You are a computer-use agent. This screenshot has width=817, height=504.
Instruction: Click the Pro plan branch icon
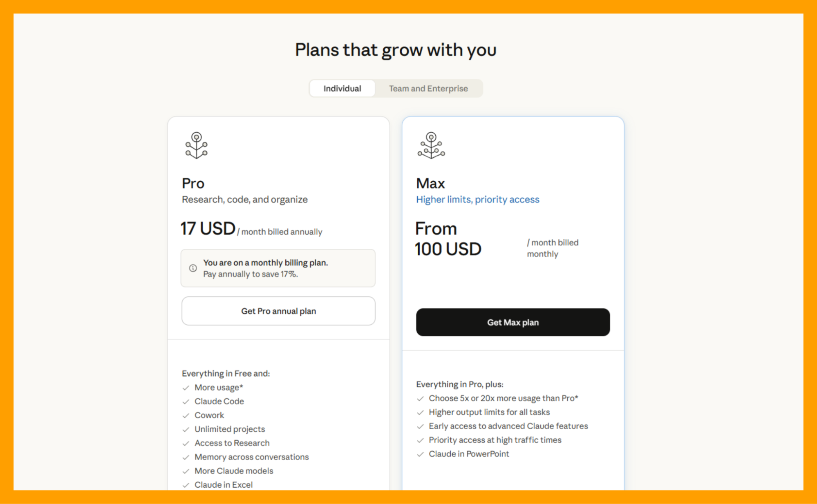196,145
